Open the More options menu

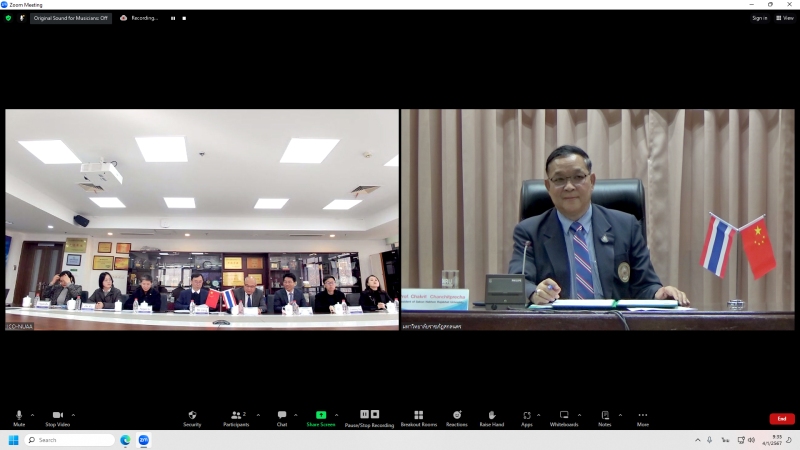(x=642, y=416)
